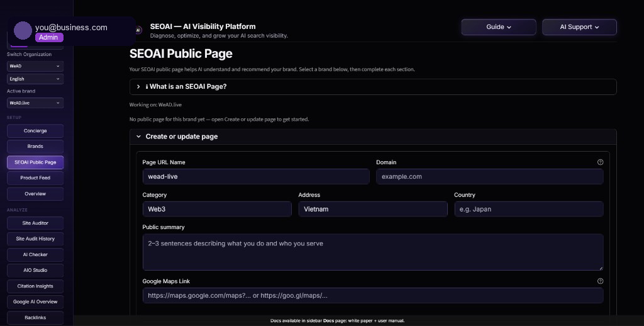The image size is (644, 326).
Task: Select SEOAI Public Page in sidebar
Action: pos(35,162)
